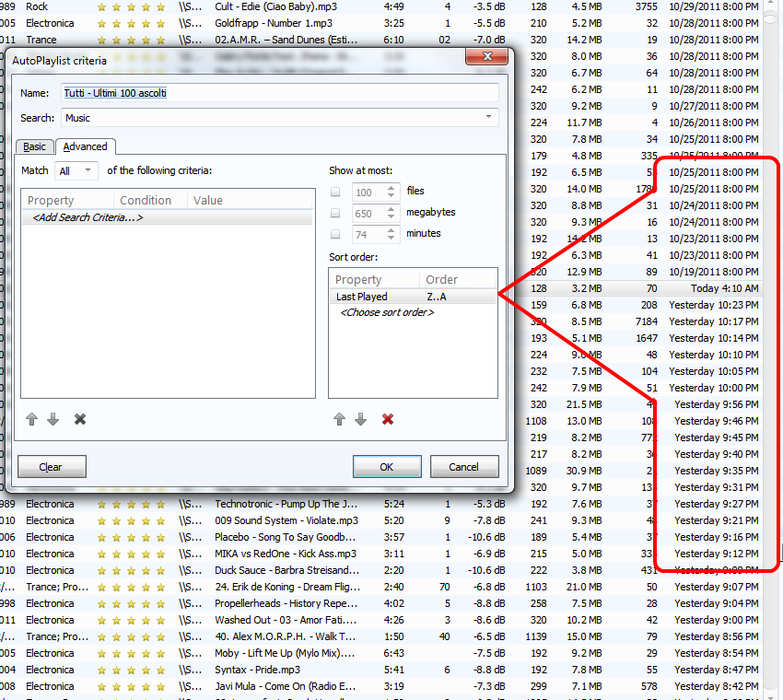Click the move up arrow under sort order
The height and width of the screenshot is (700, 783).
click(339, 419)
